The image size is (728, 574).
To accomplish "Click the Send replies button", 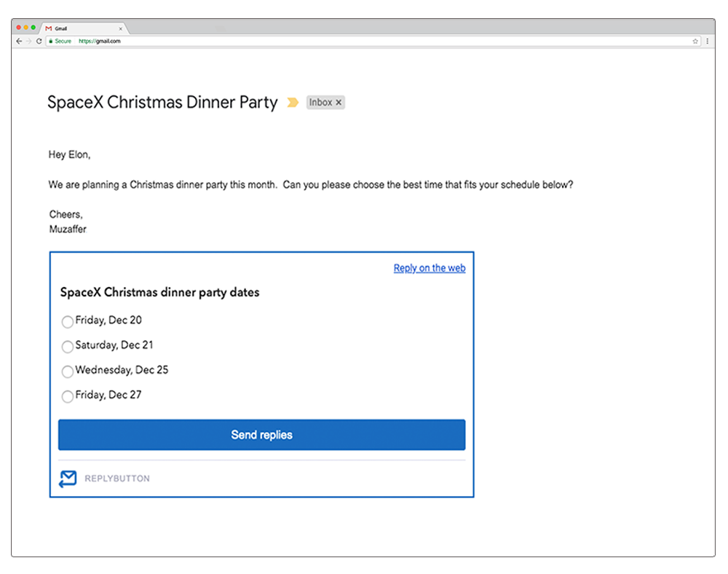I will [262, 435].
